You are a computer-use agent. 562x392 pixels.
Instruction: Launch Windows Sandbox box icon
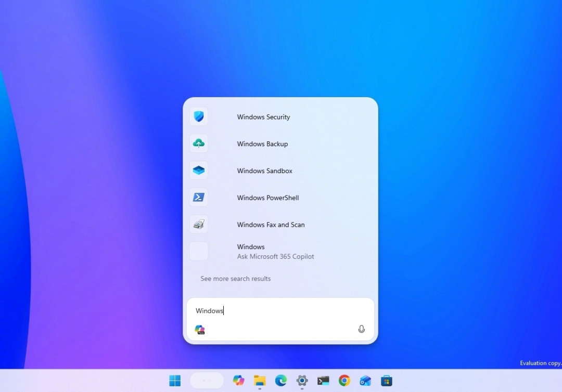(199, 171)
